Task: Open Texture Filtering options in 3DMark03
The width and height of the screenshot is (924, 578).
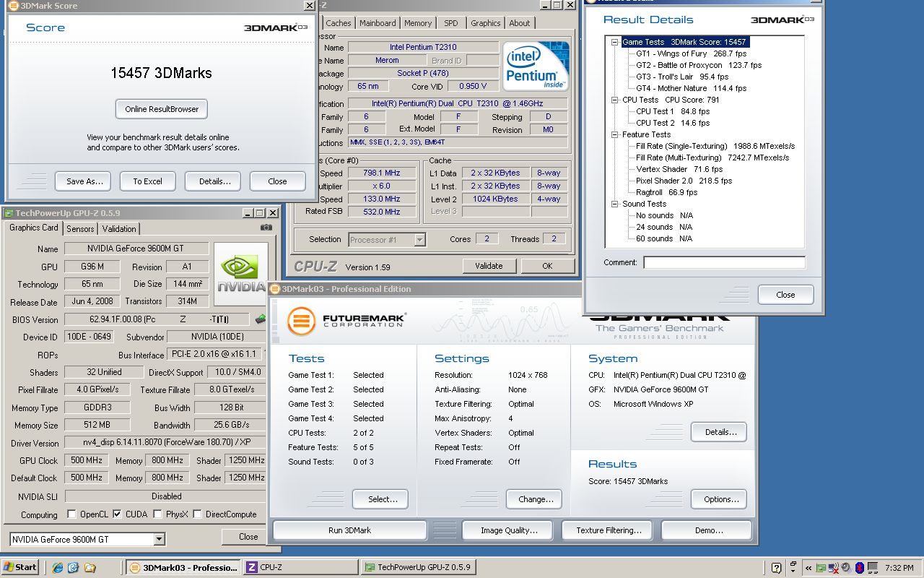Action: click(x=609, y=530)
